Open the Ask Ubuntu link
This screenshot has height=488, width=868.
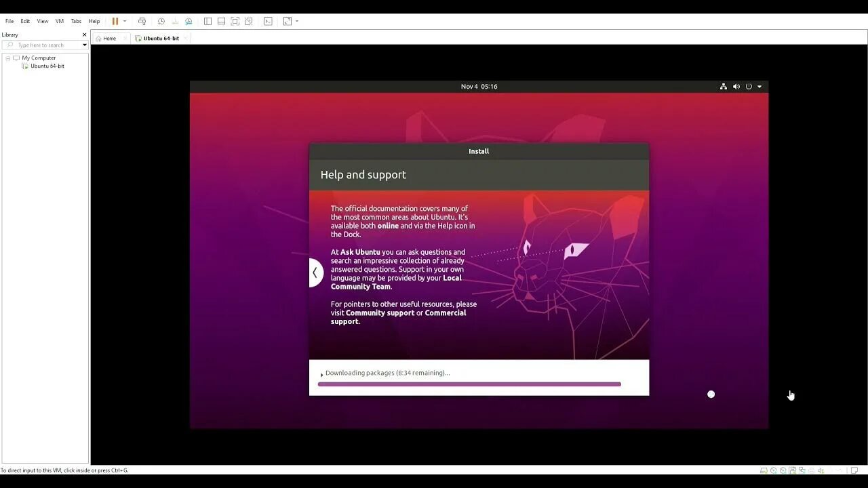[x=360, y=252]
